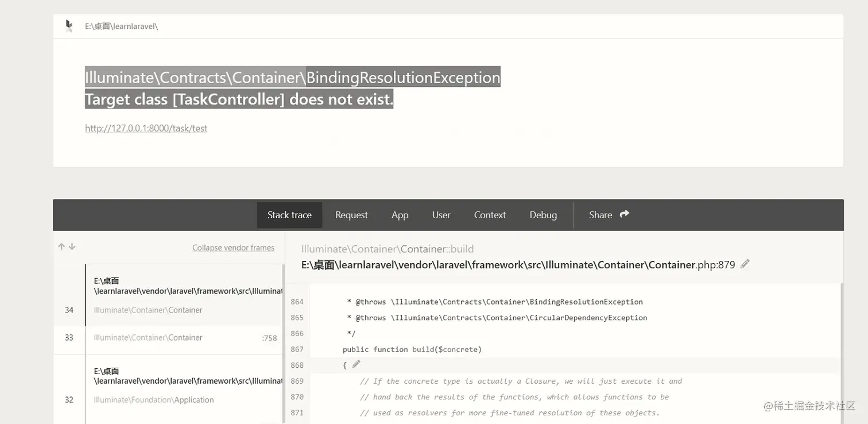Click the share arrow icon beside Share

tap(624, 214)
